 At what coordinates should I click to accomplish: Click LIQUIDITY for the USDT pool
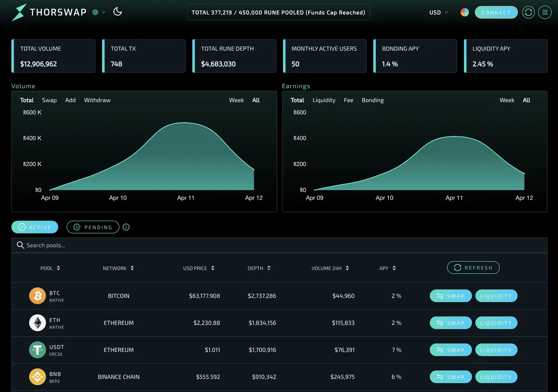pyautogui.click(x=496, y=350)
